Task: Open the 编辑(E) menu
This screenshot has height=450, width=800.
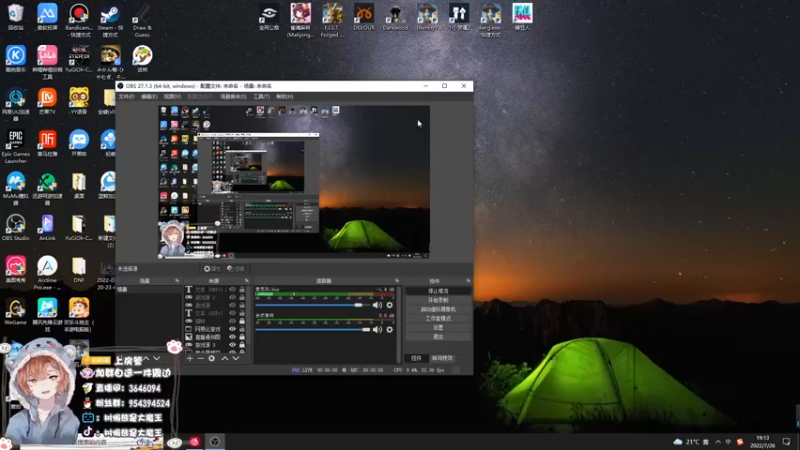Action: point(149,96)
